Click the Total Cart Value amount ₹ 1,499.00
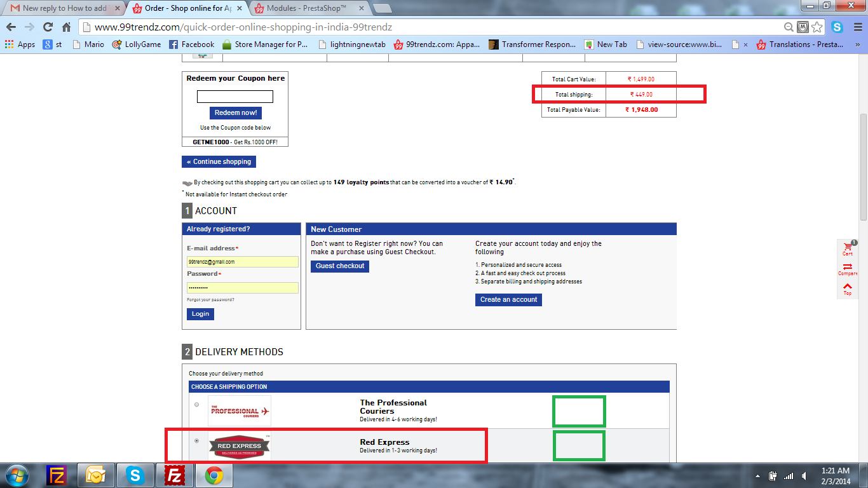 point(641,79)
